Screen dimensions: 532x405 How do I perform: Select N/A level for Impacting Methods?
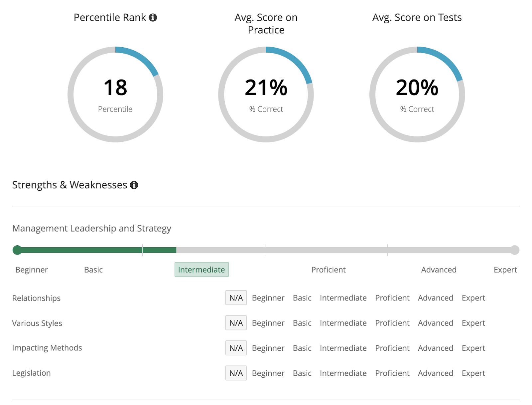[236, 348]
